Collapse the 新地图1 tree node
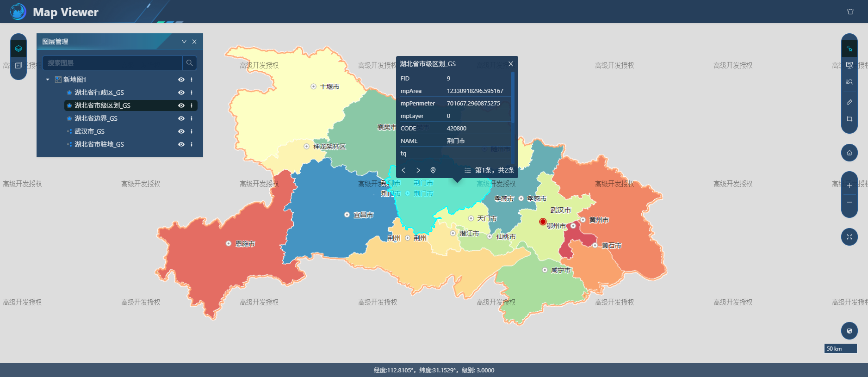Image resolution: width=868 pixels, height=377 pixels. pyautogui.click(x=48, y=80)
